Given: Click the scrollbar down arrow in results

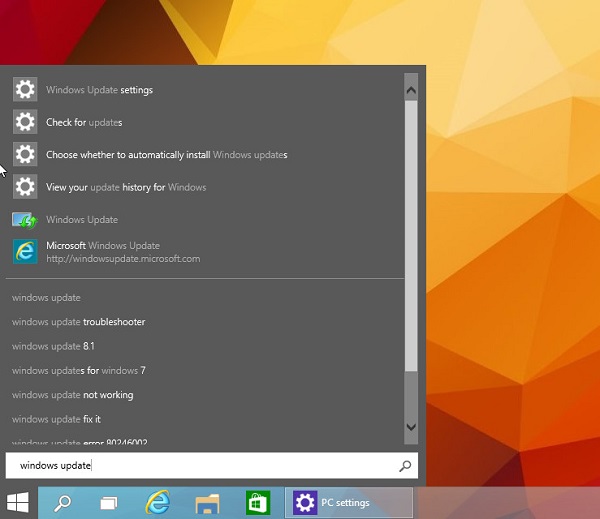Looking at the screenshot, I should pos(410,427).
